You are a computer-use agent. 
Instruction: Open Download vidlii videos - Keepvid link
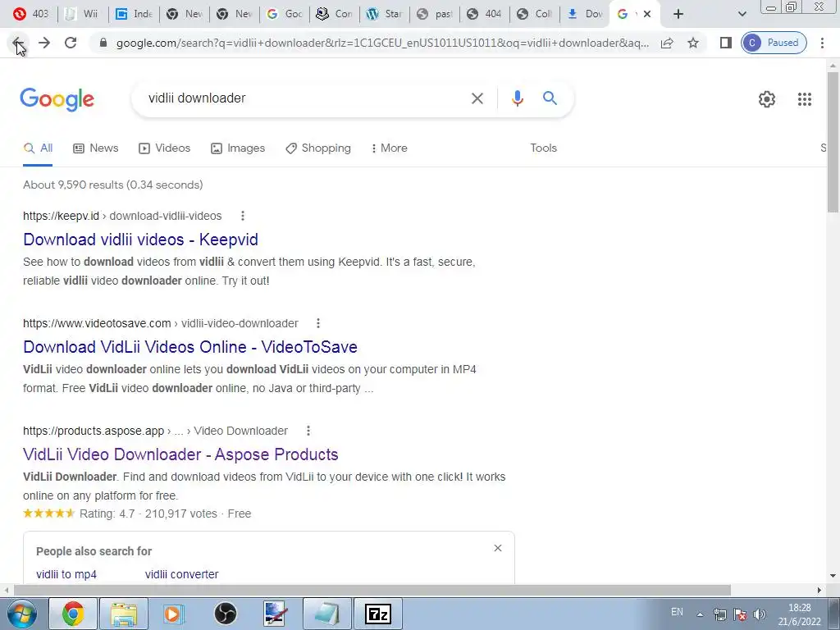[140, 240]
